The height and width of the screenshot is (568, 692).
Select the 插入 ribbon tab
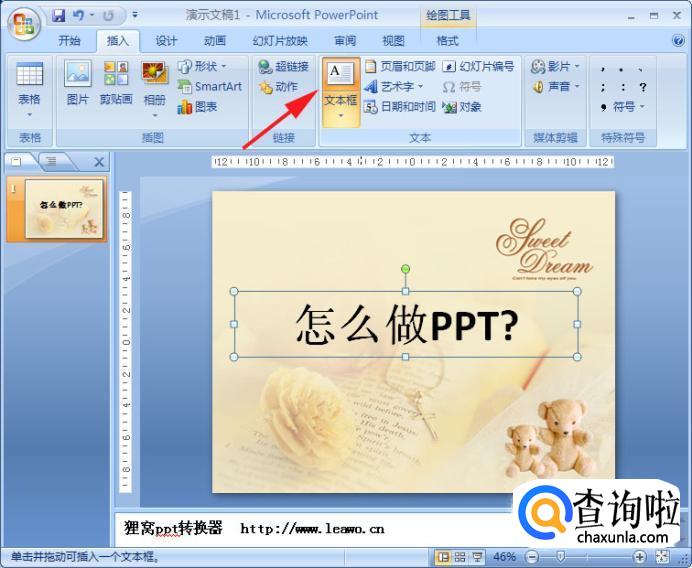[x=117, y=41]
